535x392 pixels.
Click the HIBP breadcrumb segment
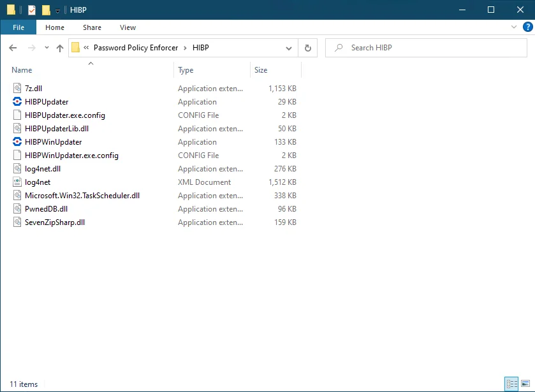pos(201,48)
